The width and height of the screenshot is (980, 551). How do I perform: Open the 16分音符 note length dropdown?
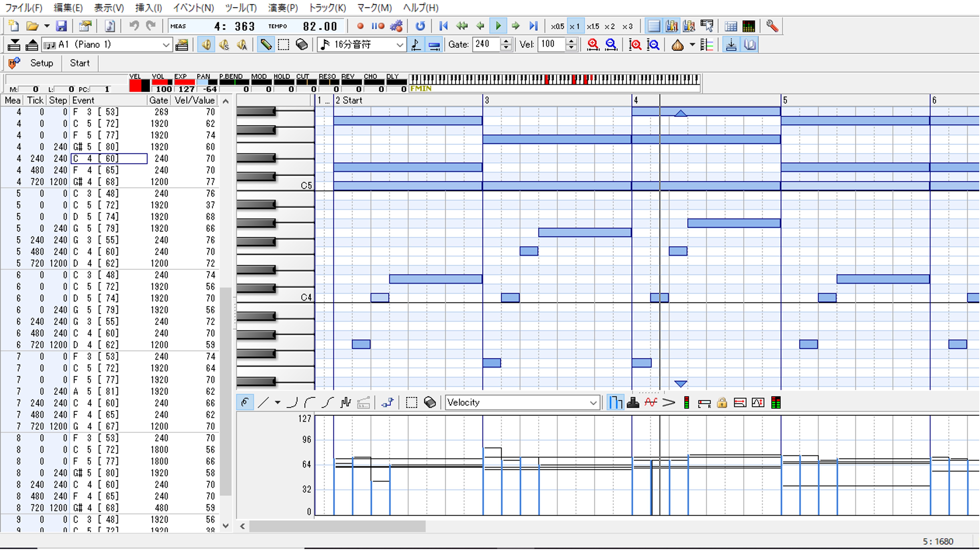399,45
